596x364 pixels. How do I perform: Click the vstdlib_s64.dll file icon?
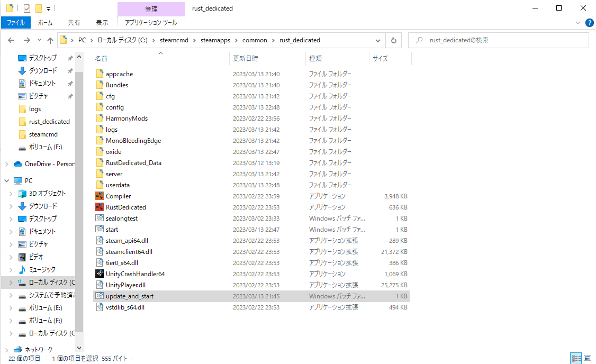tap(100, 307)
